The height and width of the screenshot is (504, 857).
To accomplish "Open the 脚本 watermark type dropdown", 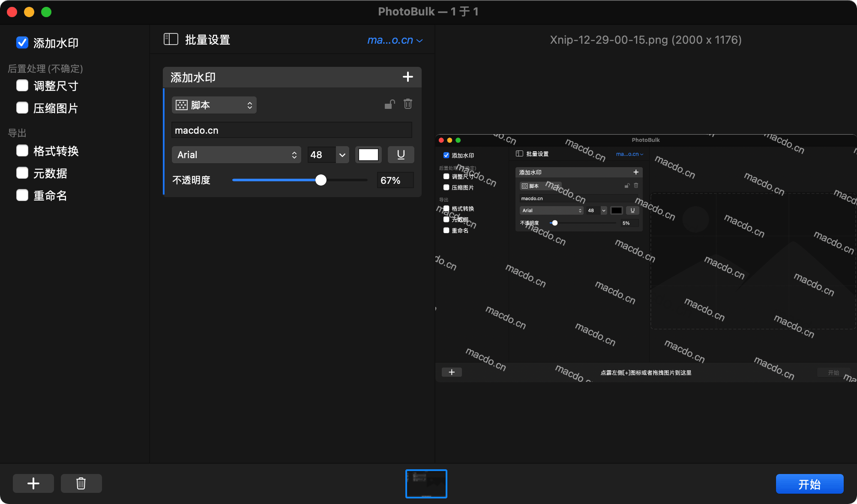I will [214, 105].
